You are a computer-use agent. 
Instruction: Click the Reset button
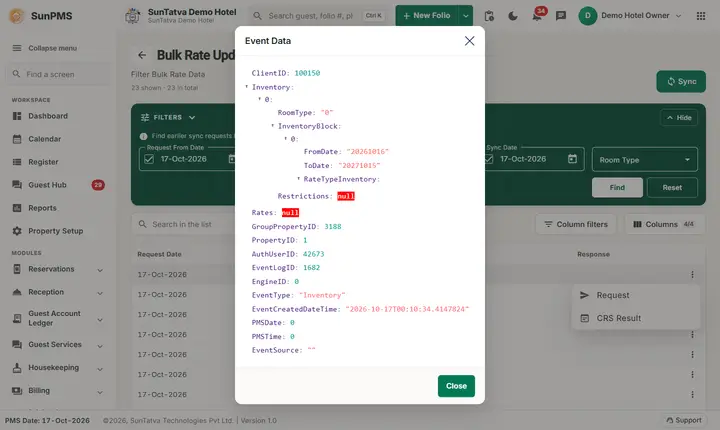[x=672, y=187]
